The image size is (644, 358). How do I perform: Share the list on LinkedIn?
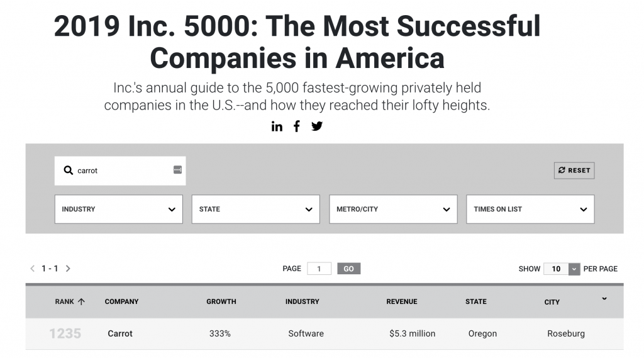[x=277, y=126]
